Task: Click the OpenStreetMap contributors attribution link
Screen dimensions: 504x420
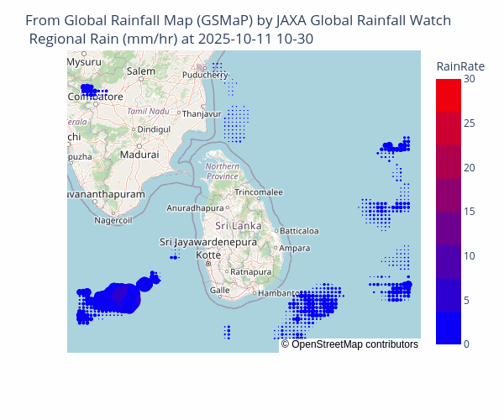Action: [349, 344]
